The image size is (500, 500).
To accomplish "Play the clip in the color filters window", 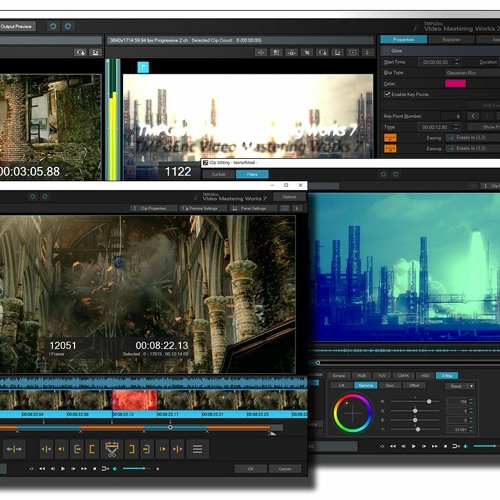I will point(414,446).
